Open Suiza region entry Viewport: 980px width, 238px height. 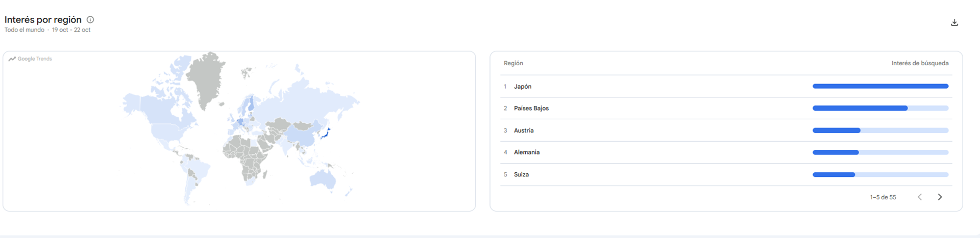(x=521, y=174)
